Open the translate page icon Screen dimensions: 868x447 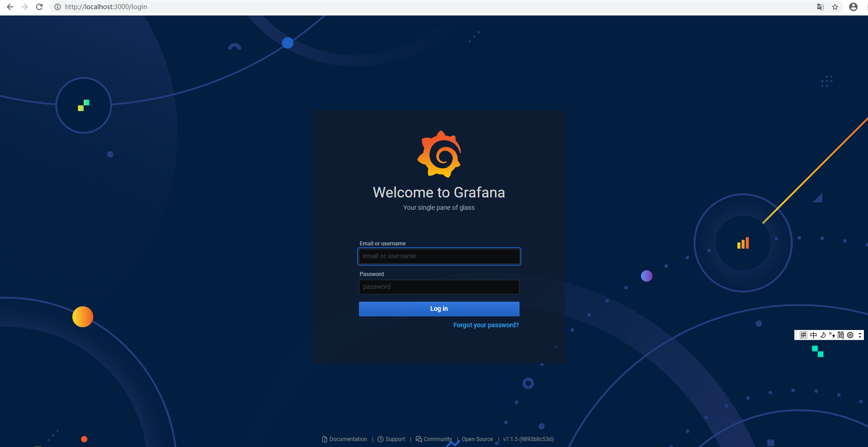pos(820,7)
